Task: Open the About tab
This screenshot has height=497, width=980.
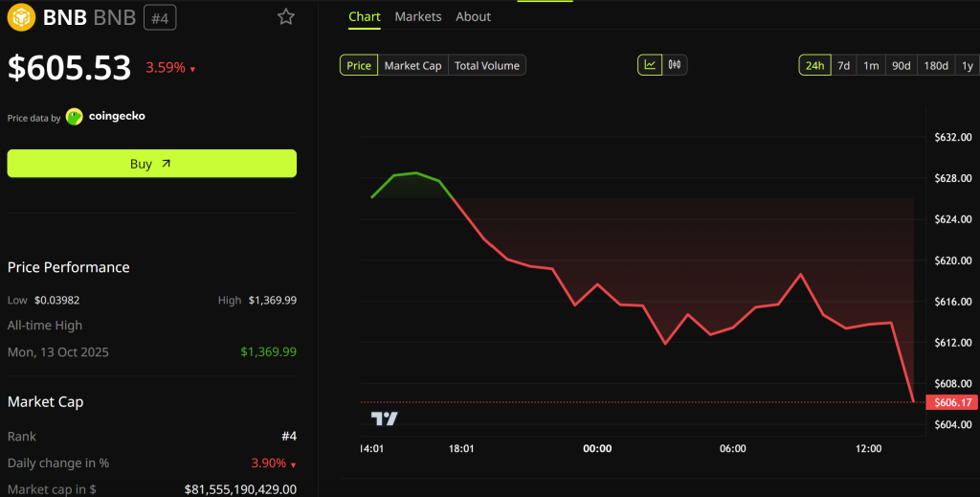Action: coord(473,17)
